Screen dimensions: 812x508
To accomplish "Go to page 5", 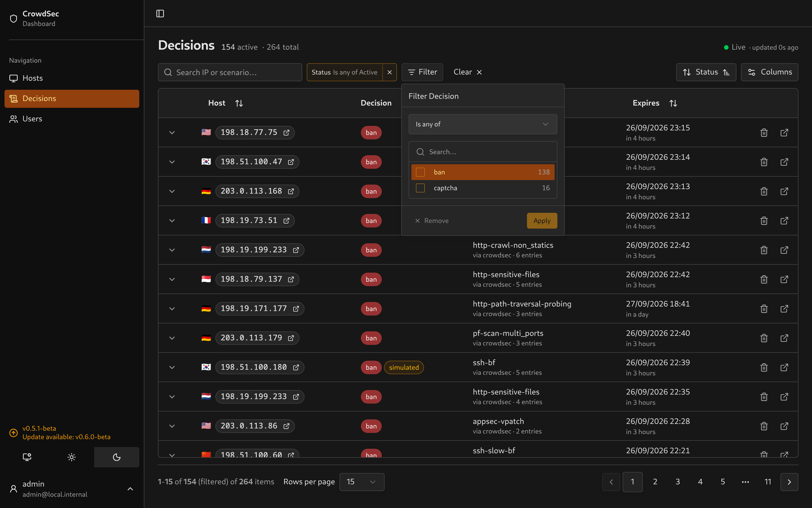I will (x=723, y=482).
